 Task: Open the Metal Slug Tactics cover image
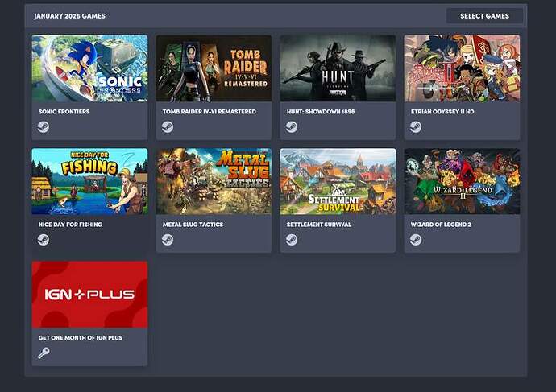(214, 181)
